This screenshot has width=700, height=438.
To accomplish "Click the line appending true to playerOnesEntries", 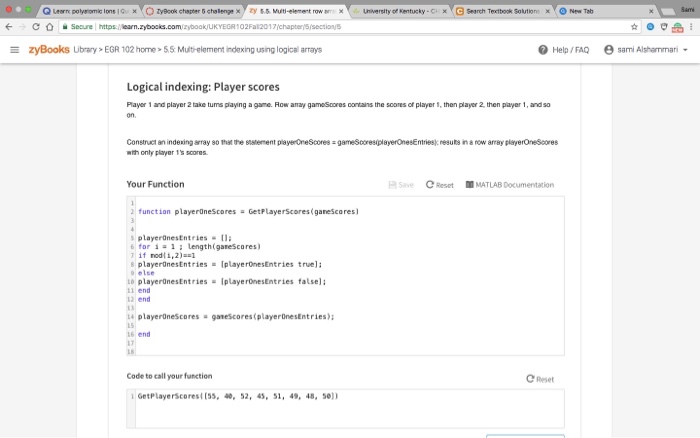I will [230, 264].
